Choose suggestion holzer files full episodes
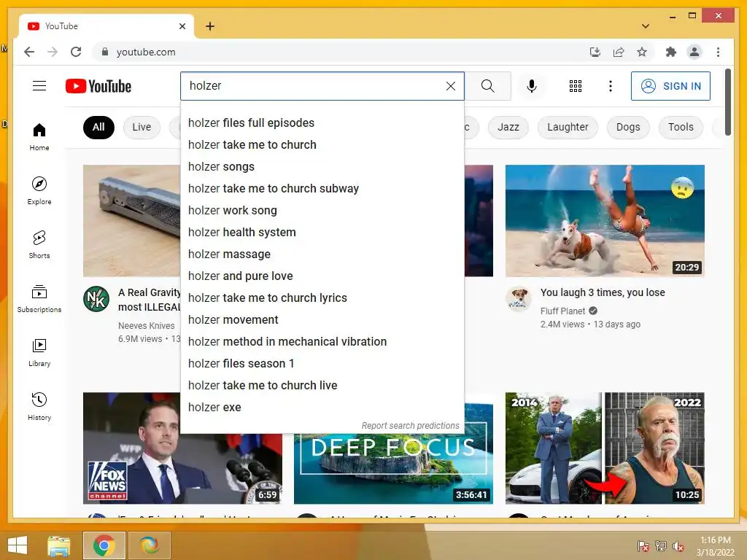 (322, 122)
